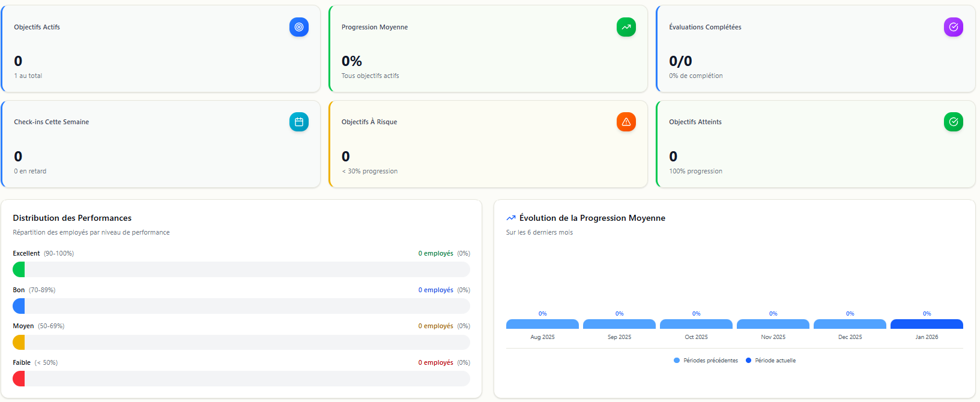This screenshot has height=402, width=980.
Task: Click the Excellent row '0 employés' text
Action: (x=435, y=254)
